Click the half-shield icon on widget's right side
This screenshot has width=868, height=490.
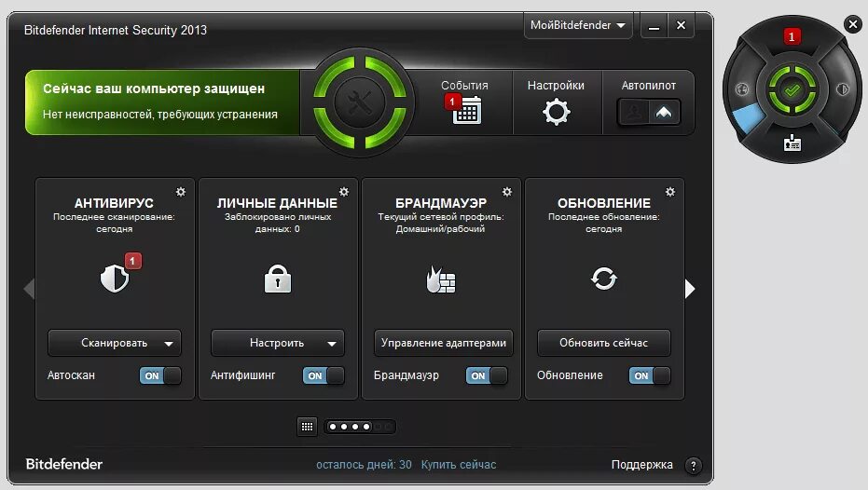pos(843,89)
